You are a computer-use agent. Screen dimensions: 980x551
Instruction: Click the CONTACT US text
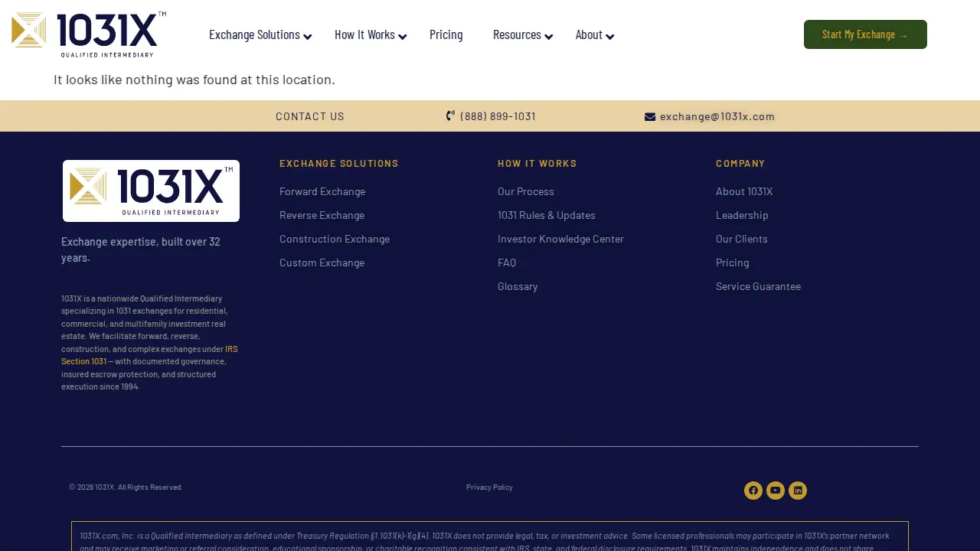[310, 116]
